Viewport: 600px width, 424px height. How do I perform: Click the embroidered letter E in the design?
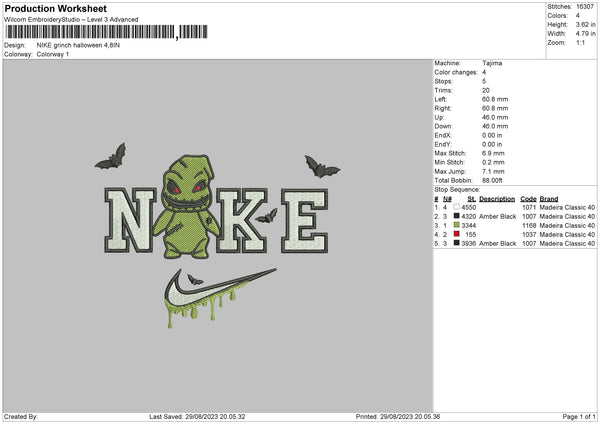(305, 220)
